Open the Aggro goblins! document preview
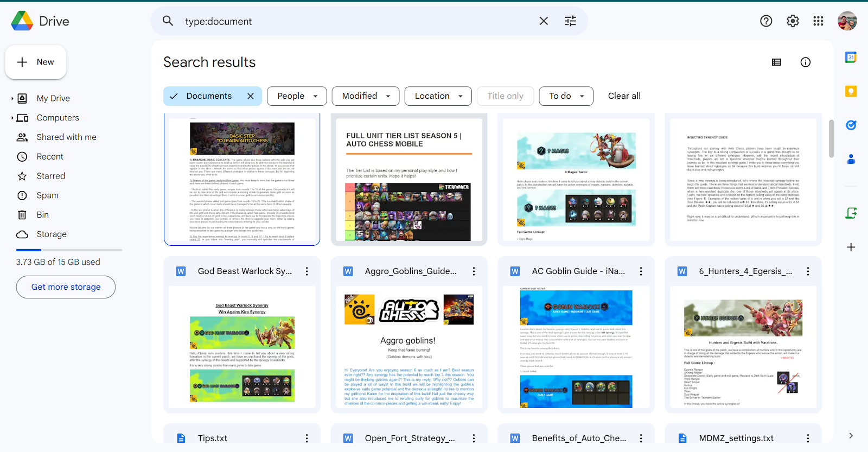The width and height of the screenshot is (868, 452). tap(409, 347)
